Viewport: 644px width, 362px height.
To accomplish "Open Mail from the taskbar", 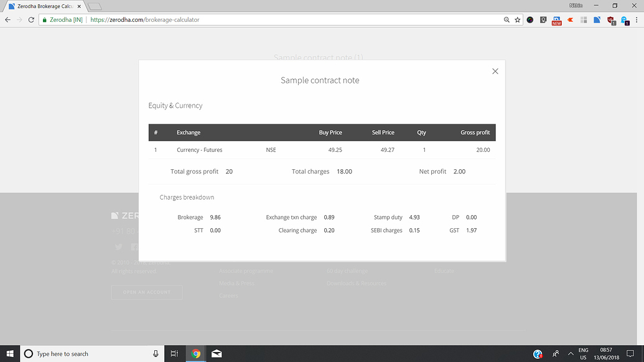I will pos(217,353).
